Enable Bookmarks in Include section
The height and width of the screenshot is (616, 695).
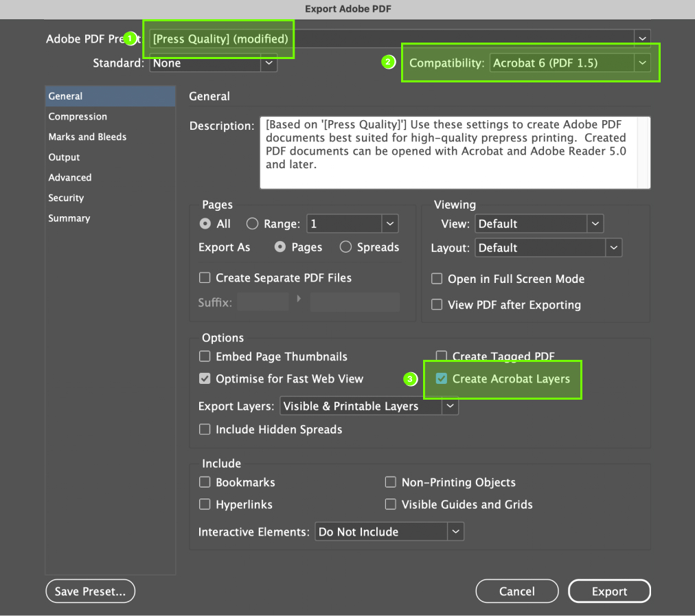tap(205, 482)
